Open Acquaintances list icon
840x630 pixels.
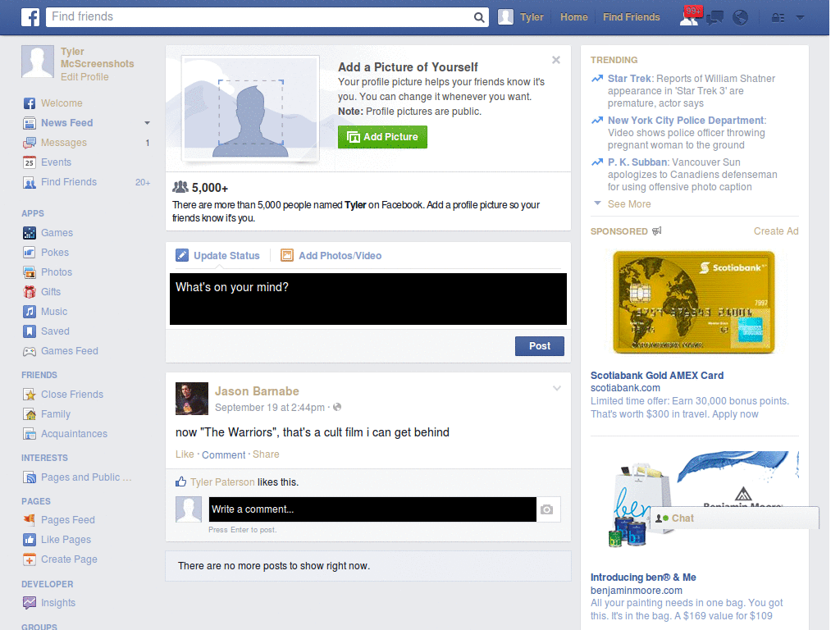[30, 434]
